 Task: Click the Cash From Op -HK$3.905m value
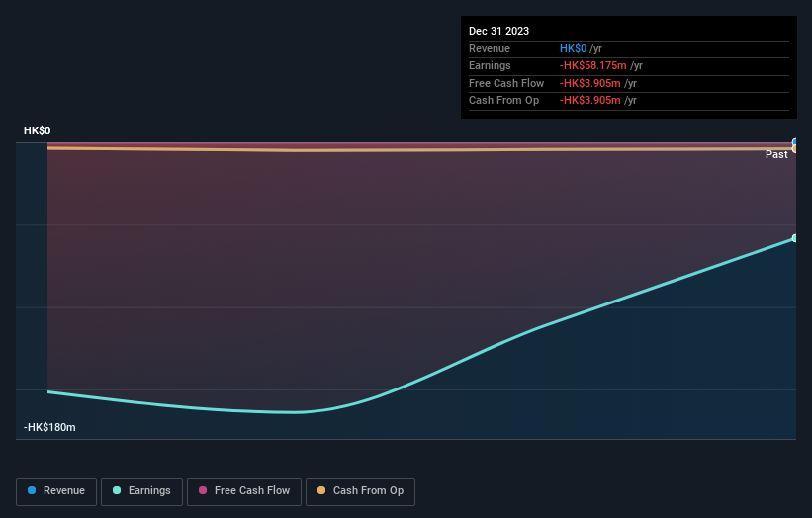(589, 101)
